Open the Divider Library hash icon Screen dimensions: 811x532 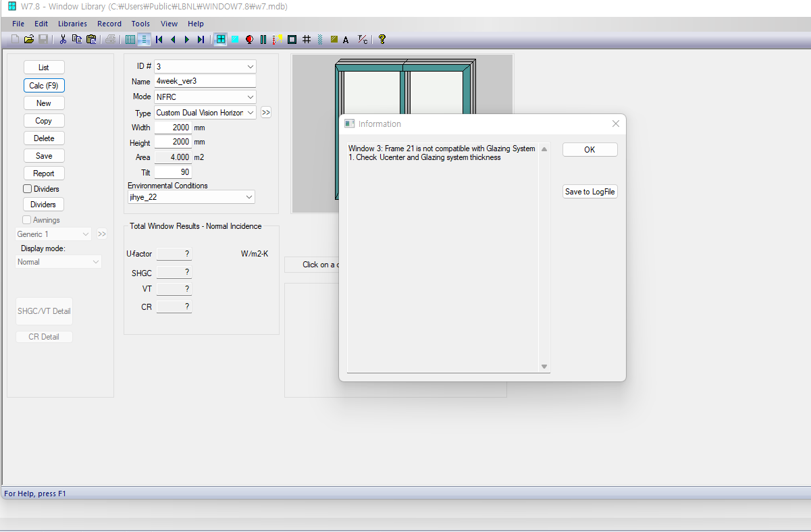307,40
